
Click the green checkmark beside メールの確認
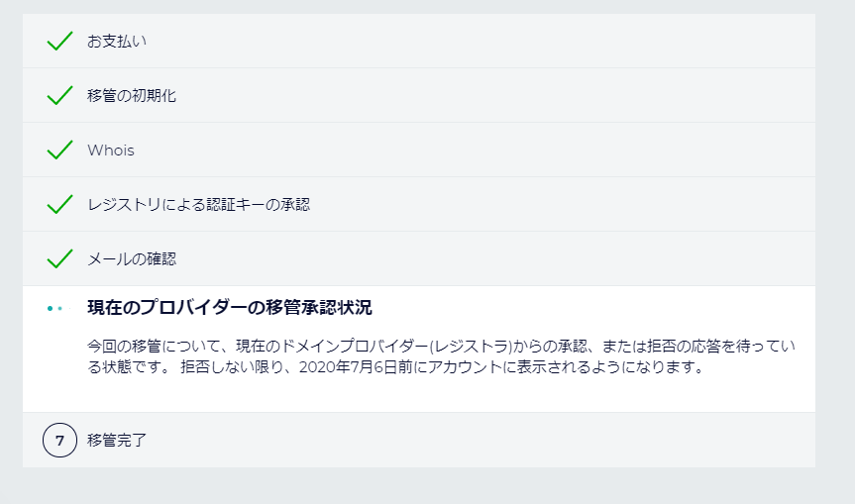[x=59, y=258]
